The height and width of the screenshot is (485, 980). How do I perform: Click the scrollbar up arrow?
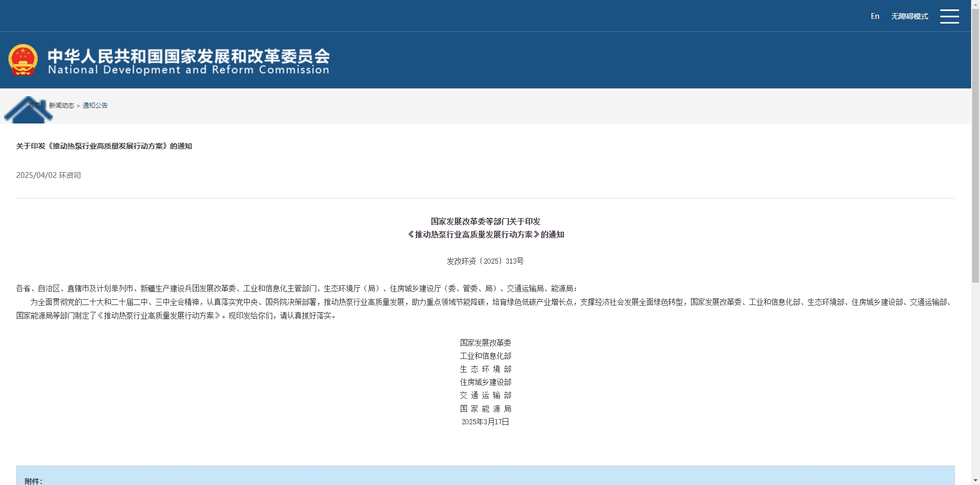point(975,4)
